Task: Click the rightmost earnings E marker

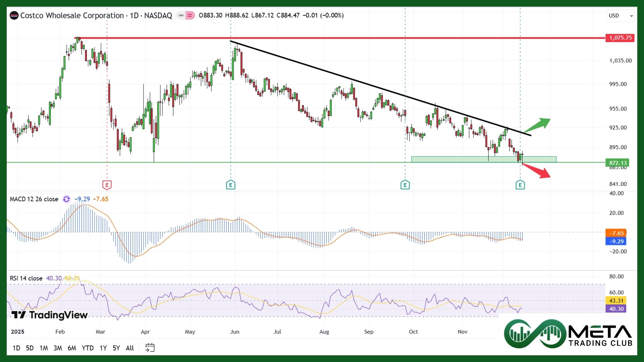Action: pyautogui.click(x=520, y=185)
